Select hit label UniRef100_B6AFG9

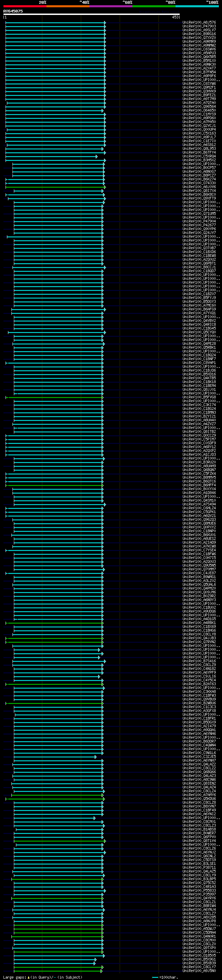point(199,309)
